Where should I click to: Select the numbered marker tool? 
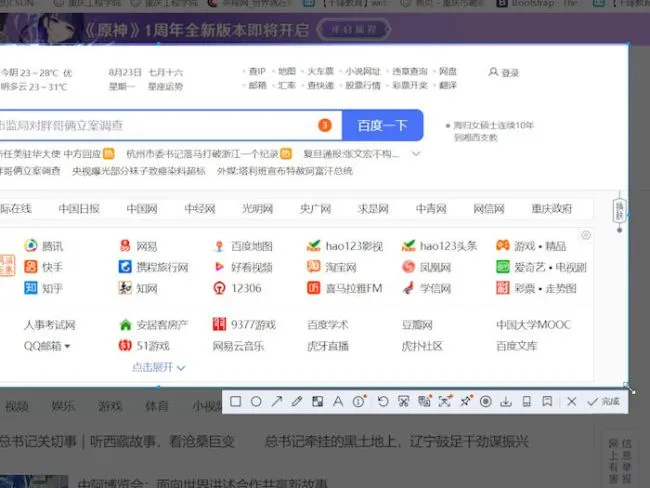359,401
